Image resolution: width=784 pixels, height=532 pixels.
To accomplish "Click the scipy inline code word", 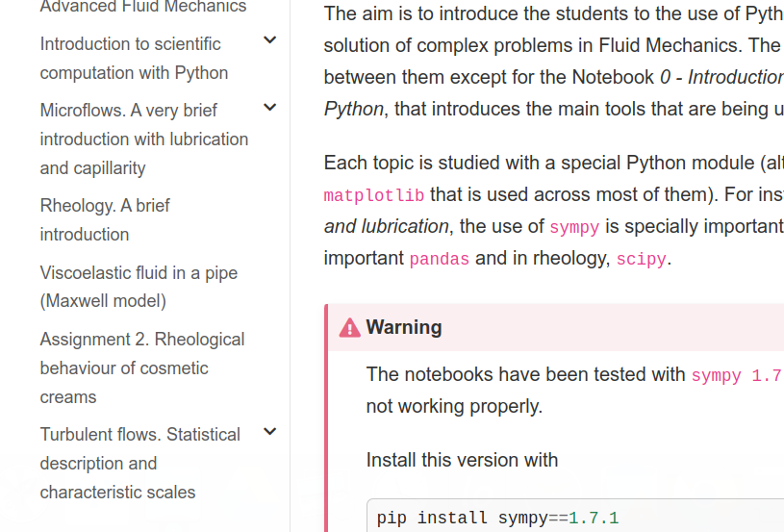I will tap(641, 259).
